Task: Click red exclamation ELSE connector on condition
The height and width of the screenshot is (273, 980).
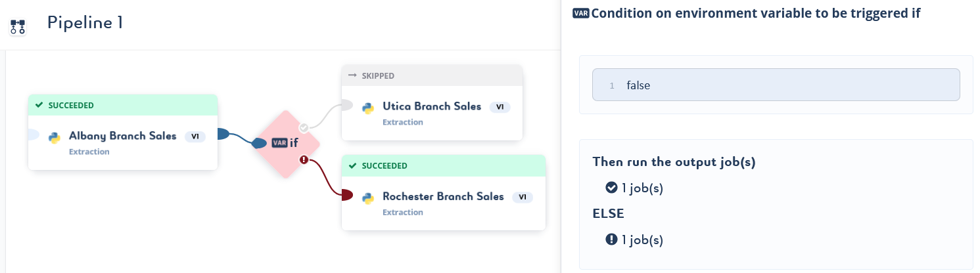Action: tap(304, 159)
